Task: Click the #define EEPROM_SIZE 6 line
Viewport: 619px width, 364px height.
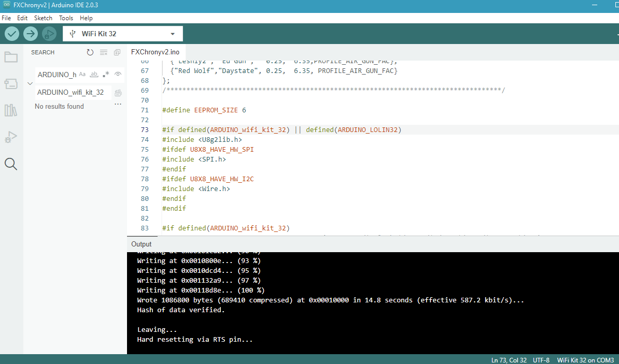Action: [204, 110]
